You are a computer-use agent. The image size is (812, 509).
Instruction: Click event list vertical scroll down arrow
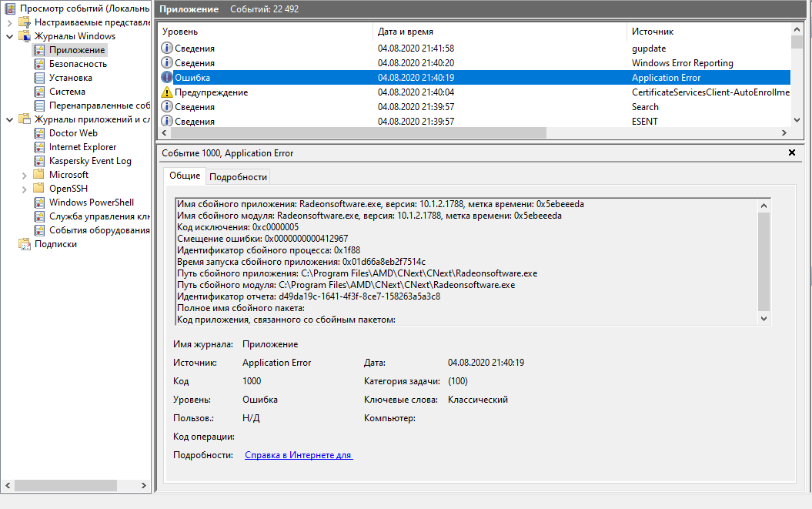click(x=797, y=120)
